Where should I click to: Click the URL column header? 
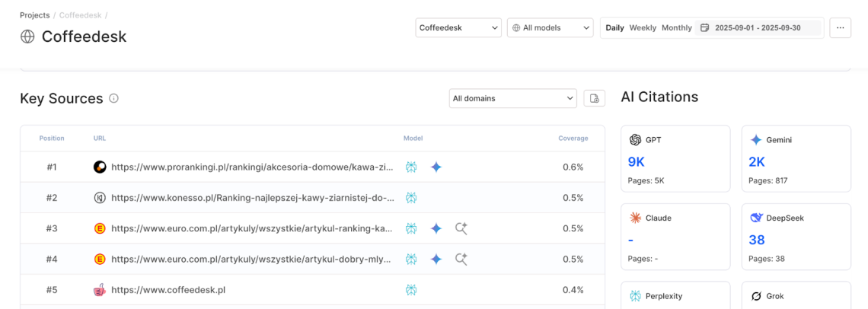pyautogui.click(x=100, y=139)
